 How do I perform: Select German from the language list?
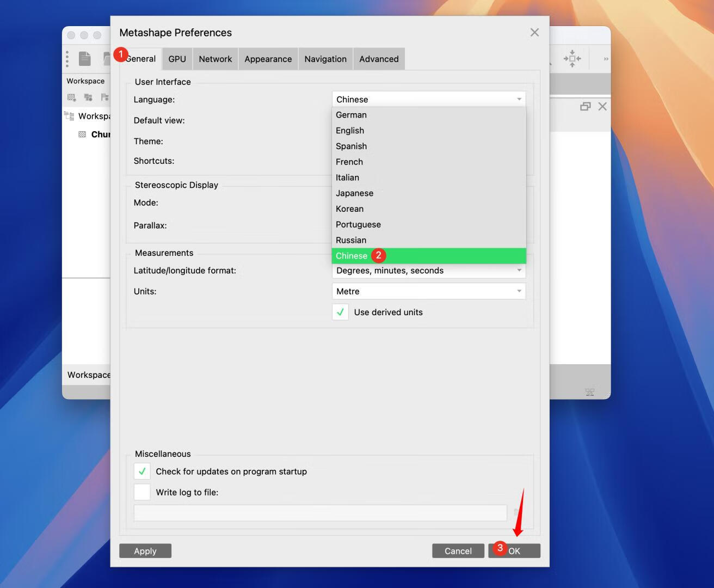(x=429, y=115)
